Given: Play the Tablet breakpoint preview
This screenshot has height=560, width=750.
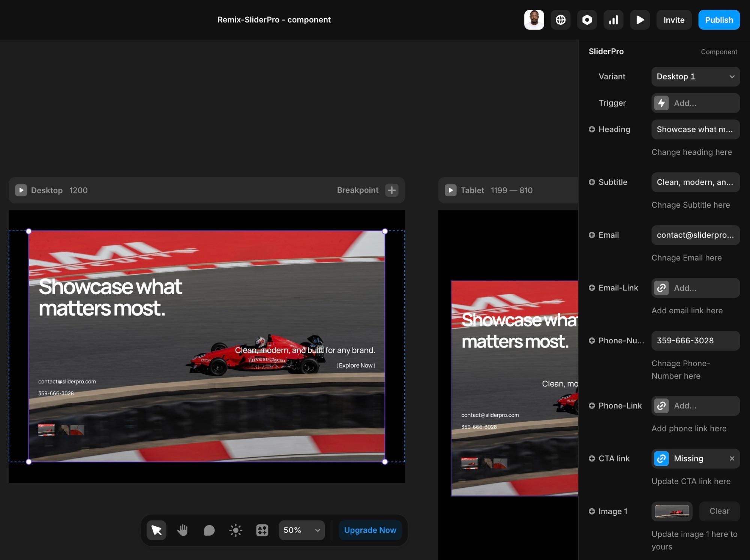Looking at the screenshot, I should [x=450, y=190].
